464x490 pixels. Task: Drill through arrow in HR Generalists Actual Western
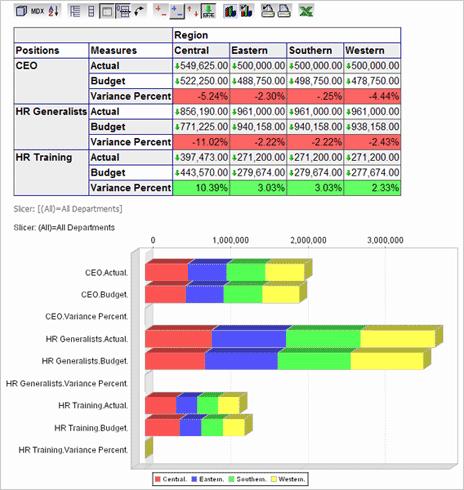(x=349, y=112)
